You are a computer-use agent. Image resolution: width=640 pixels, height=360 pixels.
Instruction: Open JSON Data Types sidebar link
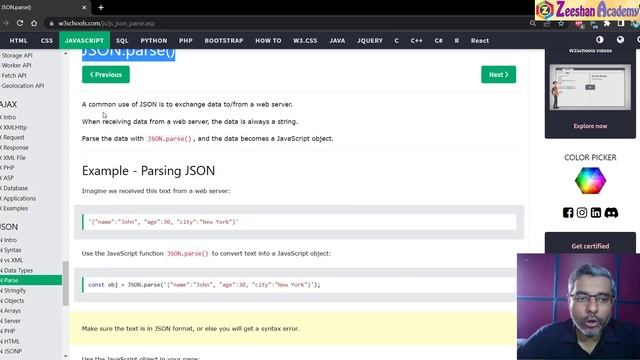(x=17, y=270)
